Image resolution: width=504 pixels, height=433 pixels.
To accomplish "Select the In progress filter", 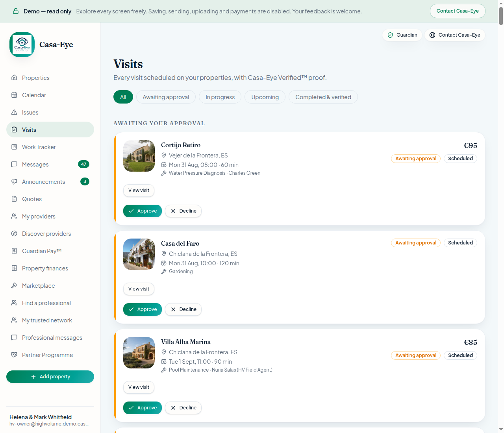I will pos(220,97).
